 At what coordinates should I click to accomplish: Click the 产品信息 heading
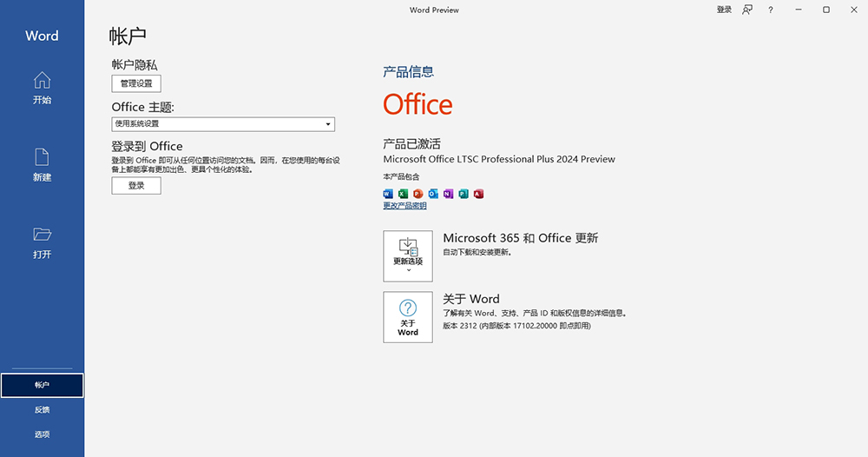[x=409, y=71]
